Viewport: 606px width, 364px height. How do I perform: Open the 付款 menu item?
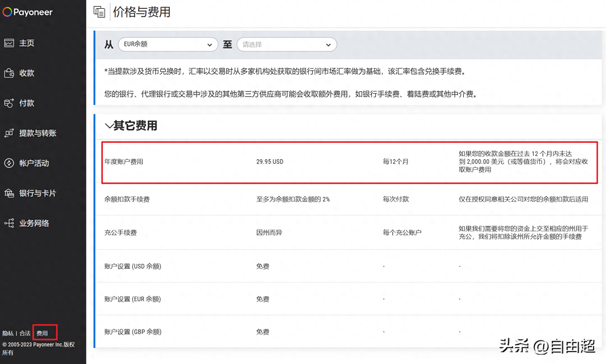pos(27,103)
